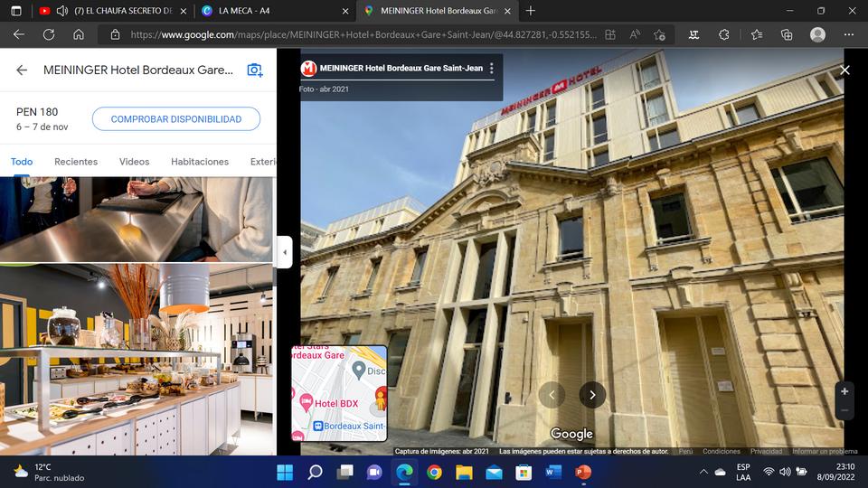This screenshot has width=868, height=488.
Task: Open File Explorer from the taskbar
Action: (x=464, y=472)
